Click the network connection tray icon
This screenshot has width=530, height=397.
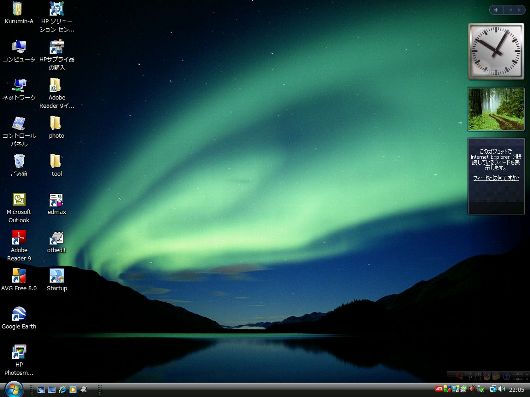[493, 390]
